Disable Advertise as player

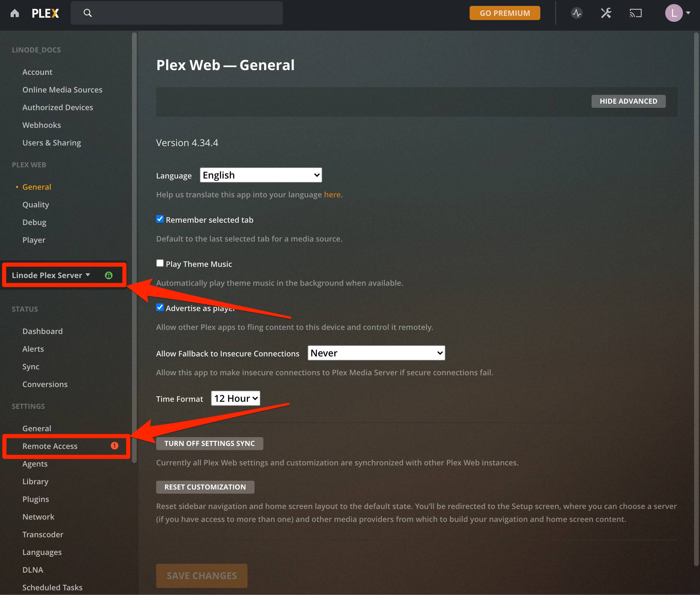click(x=160, y=307)
